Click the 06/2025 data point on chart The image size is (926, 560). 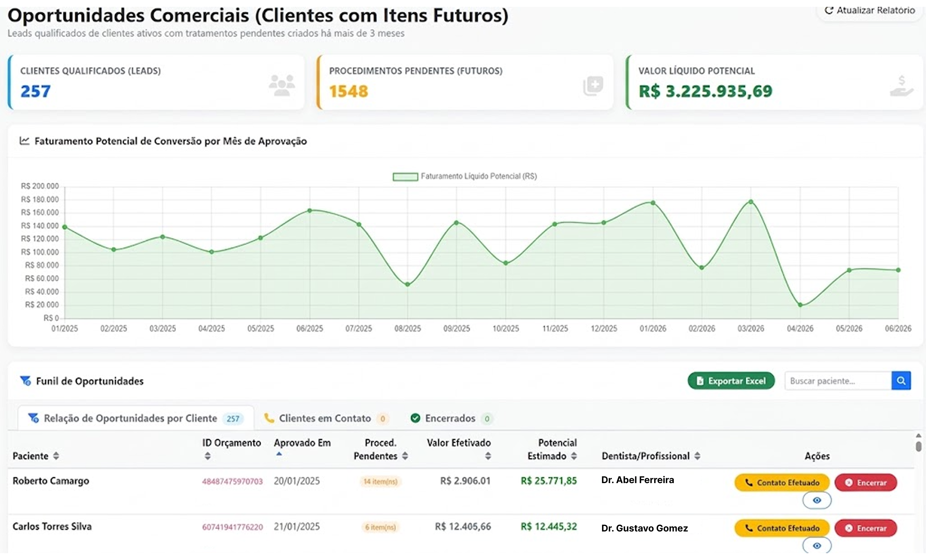310,211
